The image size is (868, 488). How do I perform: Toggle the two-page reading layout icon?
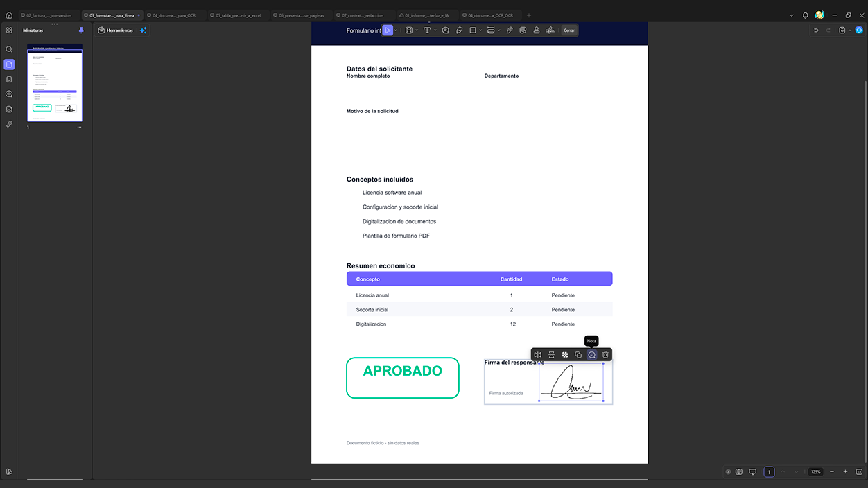point(739,472)
